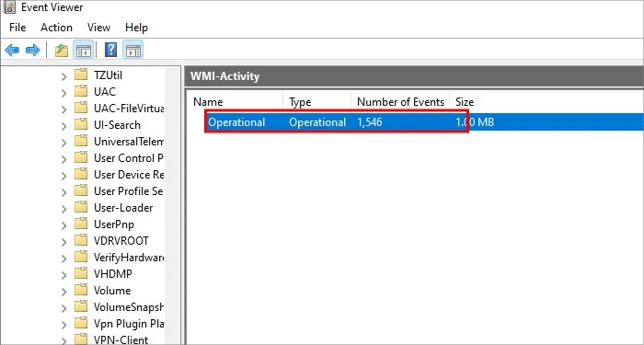This screenshot has width=644, height=345.
Task: Click the UAC folder icon
Action: point(81,91)
